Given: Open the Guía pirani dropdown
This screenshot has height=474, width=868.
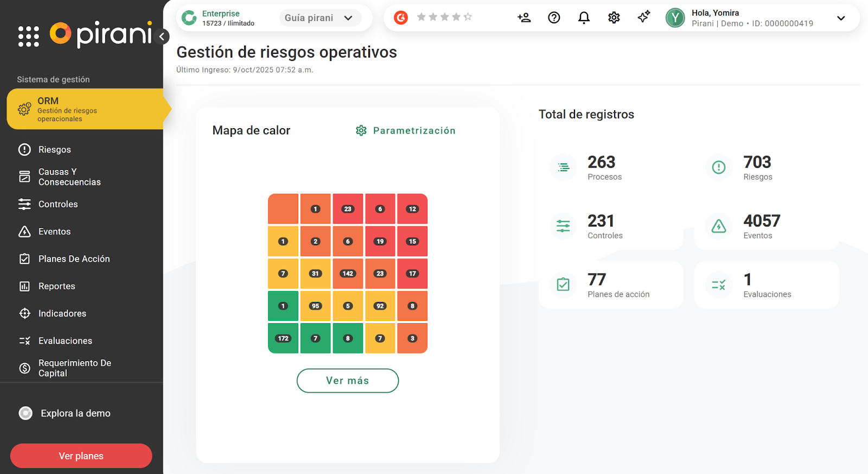Looking at the screenshot, I should (x=320, y=18).
